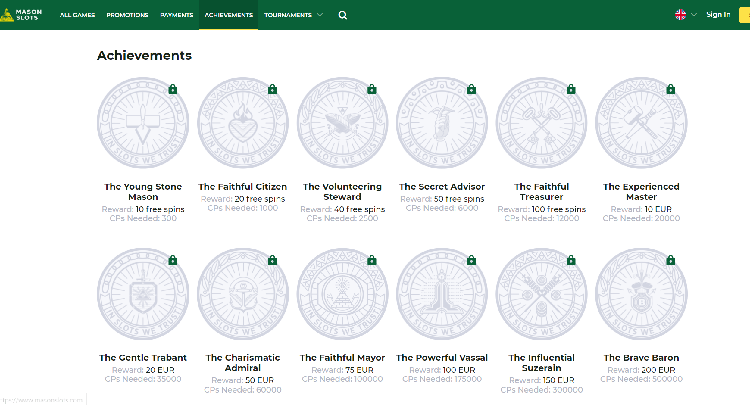Go to the Promotions page
Screen dimensions: 750x405
(126, 15)
